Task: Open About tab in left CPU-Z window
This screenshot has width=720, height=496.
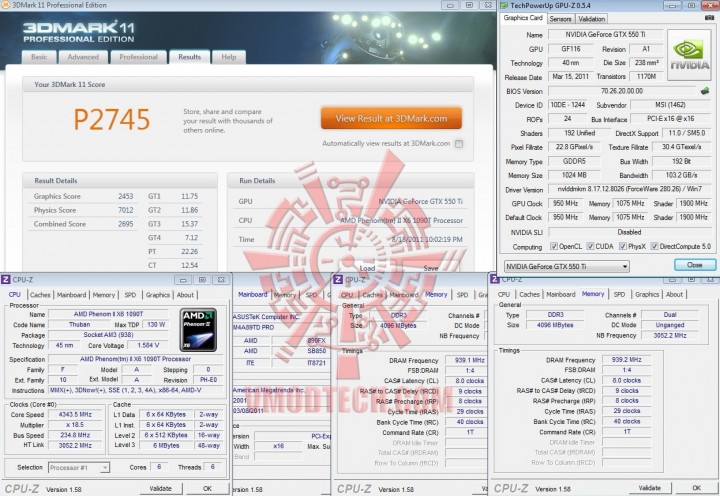Action: 185,295
